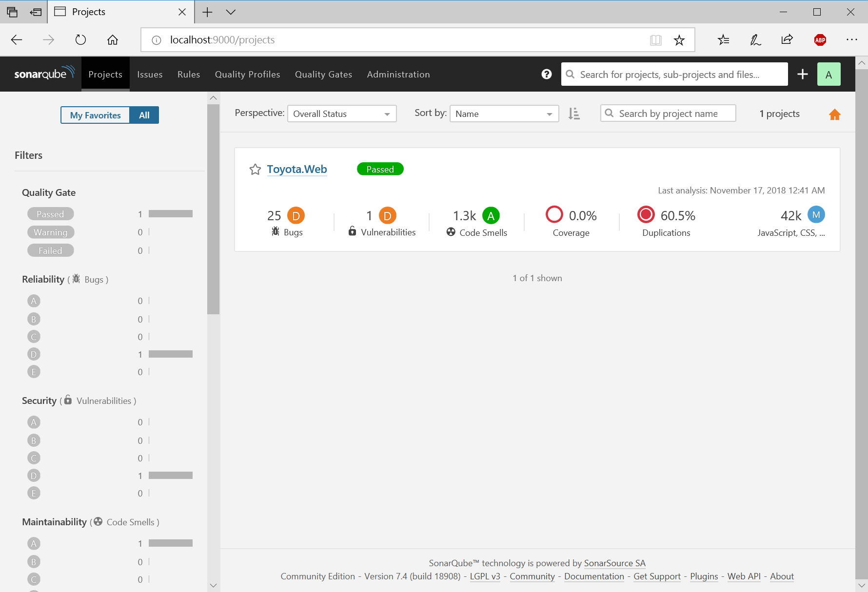Click browser back arrow

(x=17, y=40)
